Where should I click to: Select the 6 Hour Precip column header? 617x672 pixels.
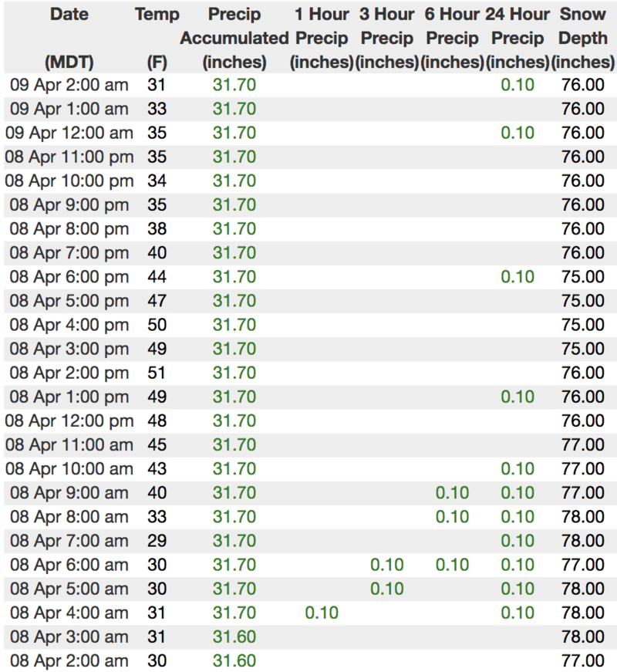(x=452, y=37)
